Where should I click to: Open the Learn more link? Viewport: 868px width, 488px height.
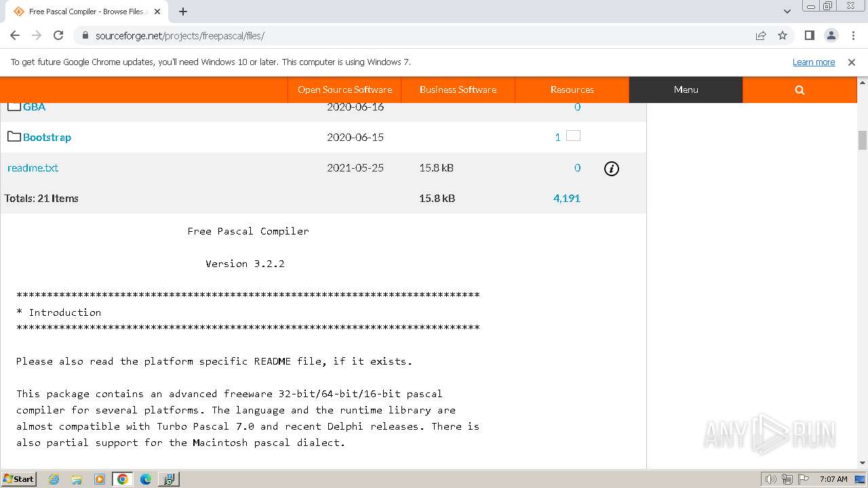(x=814, y=62)
